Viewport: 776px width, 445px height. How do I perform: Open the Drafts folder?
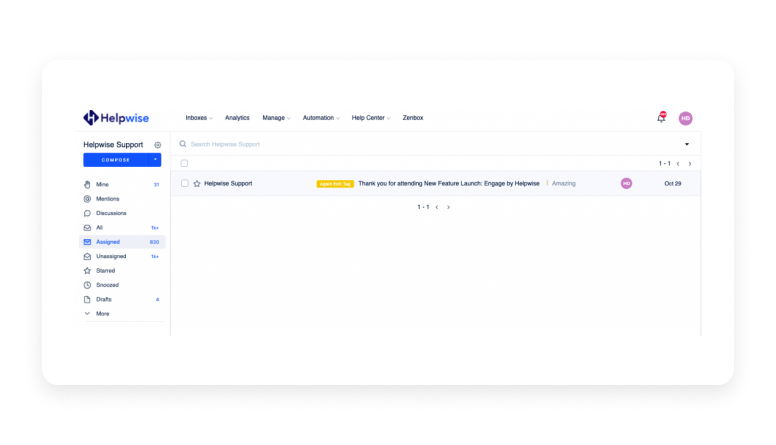point(104,299)
